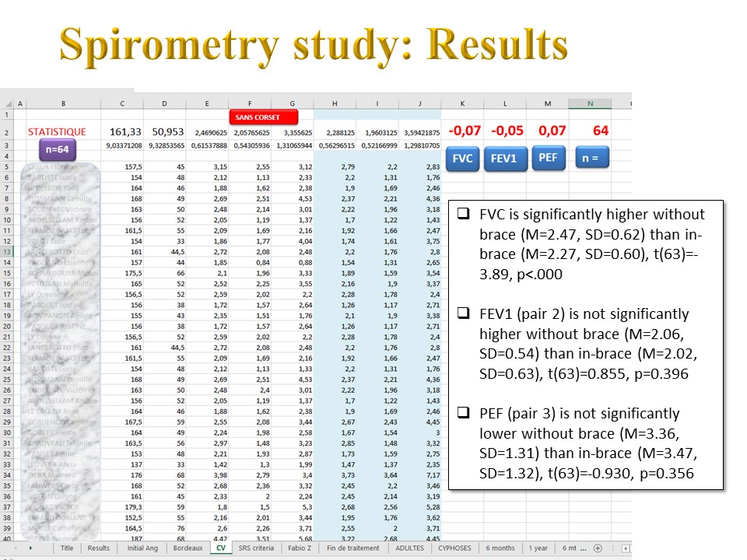Switch to the 6 months sheet tab
Viewport: 747px width, 560px height.
[x=500, y=548]
